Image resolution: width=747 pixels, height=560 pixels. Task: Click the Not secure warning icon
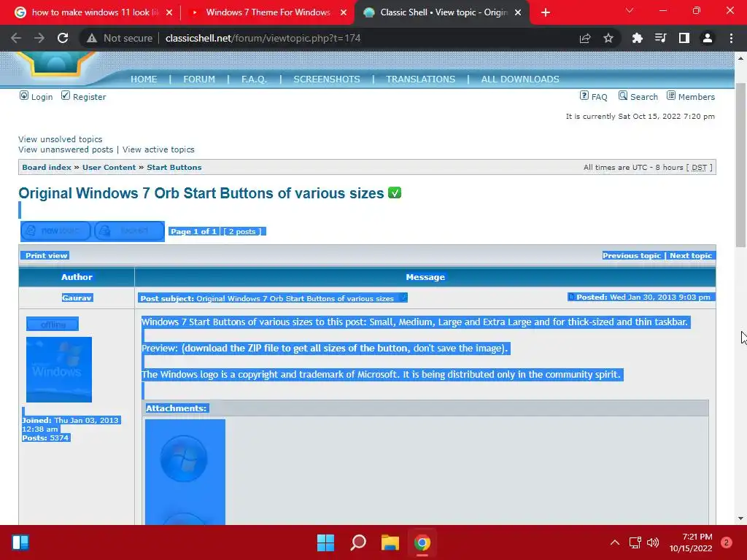[x=91, y=38]
